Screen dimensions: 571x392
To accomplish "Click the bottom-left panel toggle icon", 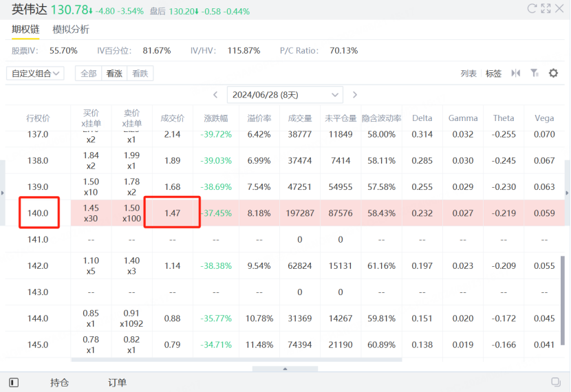I will pos(14,382).
